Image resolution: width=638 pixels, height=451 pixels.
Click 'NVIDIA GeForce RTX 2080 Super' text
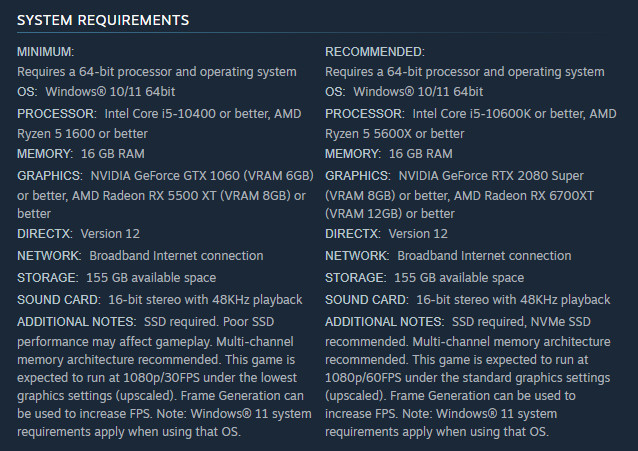(x=491, y=175)
